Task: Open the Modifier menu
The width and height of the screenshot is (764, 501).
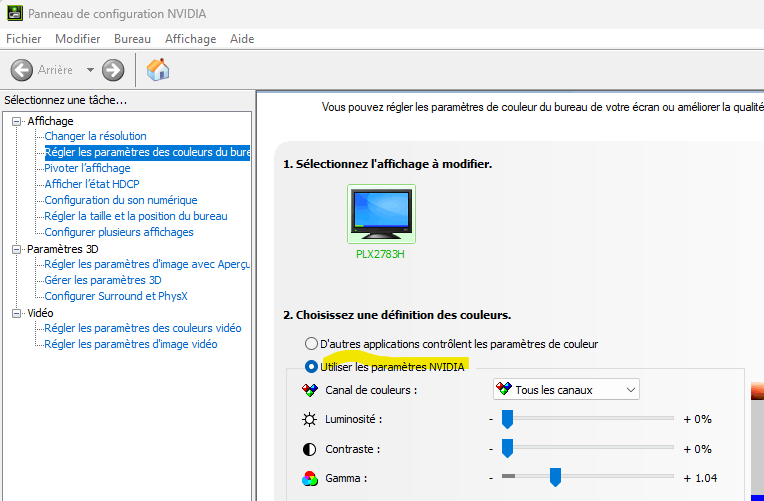Action: [x=77, y=39]
